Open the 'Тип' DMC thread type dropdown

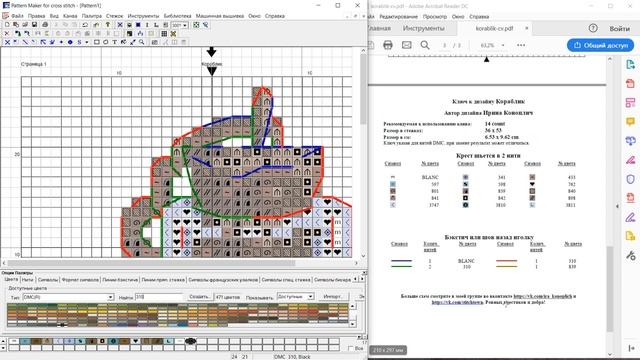coord(110,297)
